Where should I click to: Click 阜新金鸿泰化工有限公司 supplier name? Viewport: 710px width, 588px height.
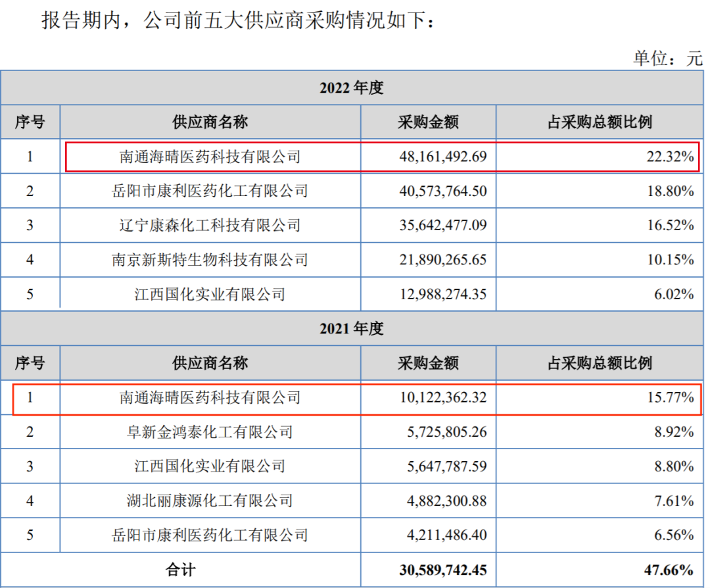point(210,432)
